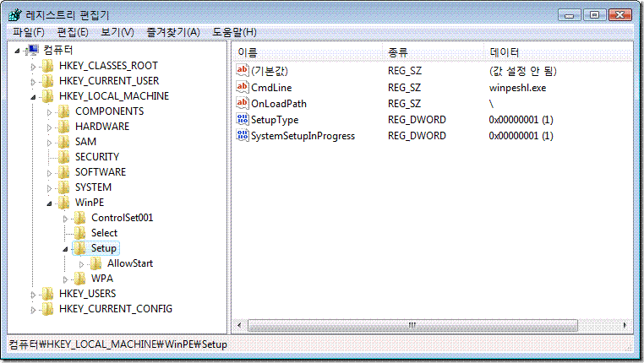Click string icon of OnLoadPath value
The height and width of the screenshot is (363, 644).
[243, 103]
